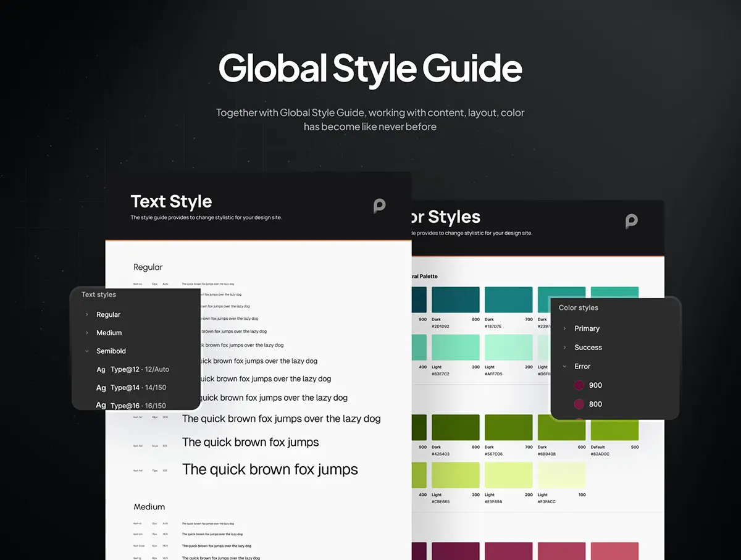Click the logo icon in Color Styles header
Viewport: 741px width, 560px height.
[631, 221]
